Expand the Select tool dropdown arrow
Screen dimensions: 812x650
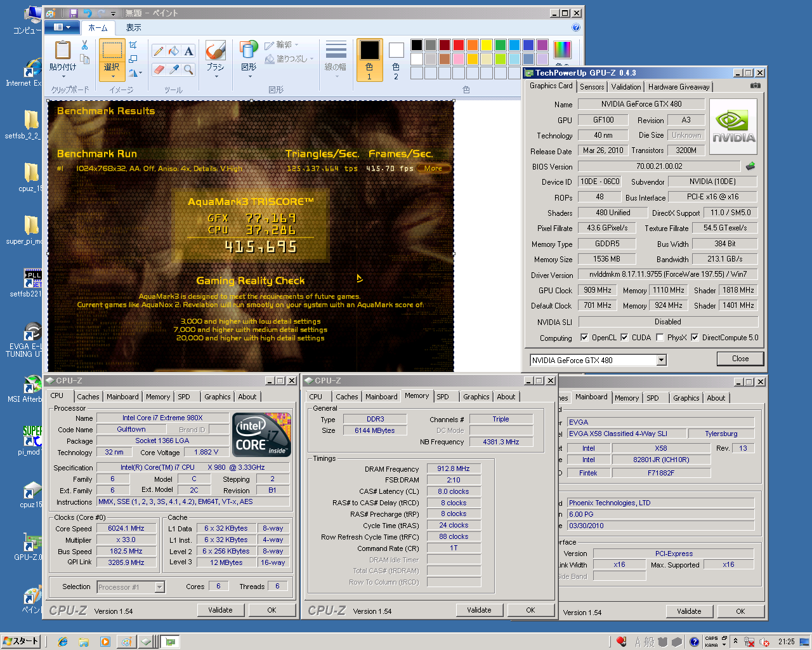point(112,77)
